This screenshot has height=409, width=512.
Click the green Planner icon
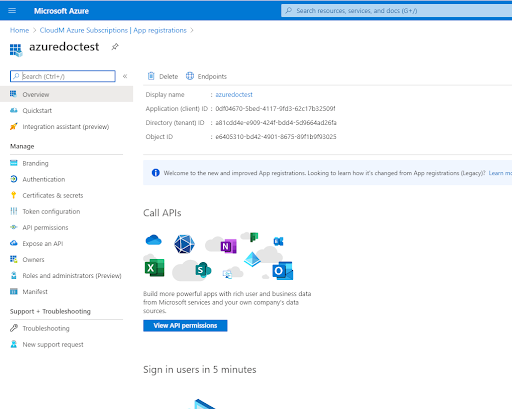[254, 237]
